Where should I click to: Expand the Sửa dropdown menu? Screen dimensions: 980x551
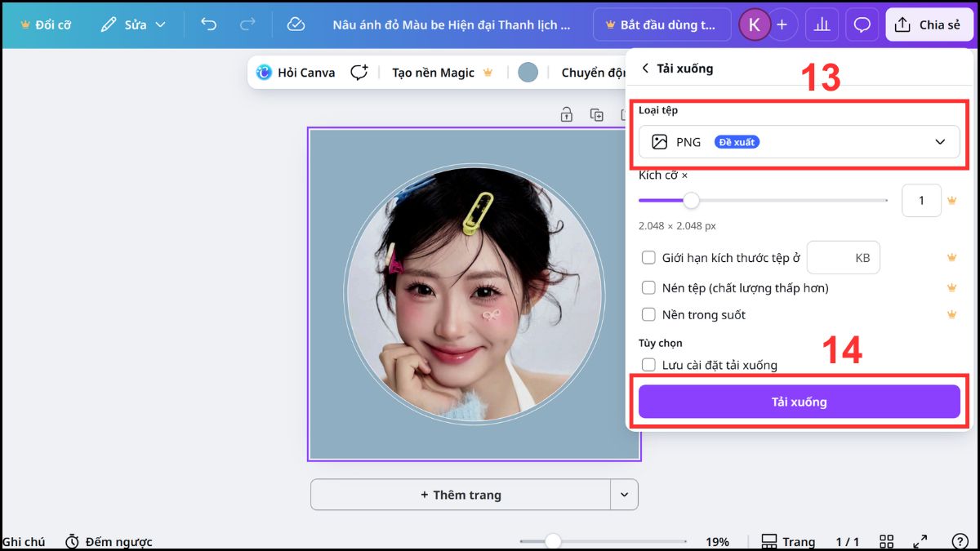click(x=161, y=24)
